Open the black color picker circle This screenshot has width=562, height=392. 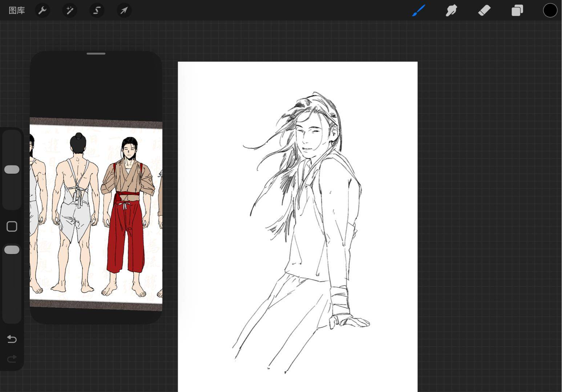click(550, 11)
